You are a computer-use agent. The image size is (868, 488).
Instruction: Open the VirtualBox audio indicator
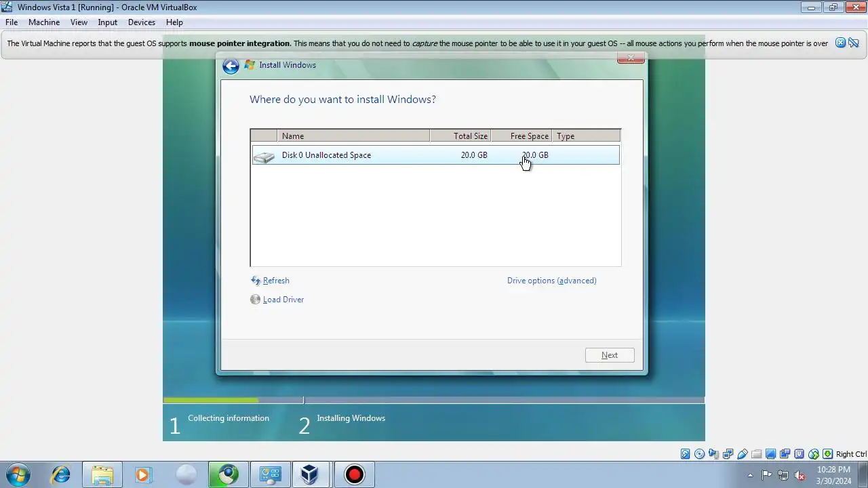[x=713, y=454]
